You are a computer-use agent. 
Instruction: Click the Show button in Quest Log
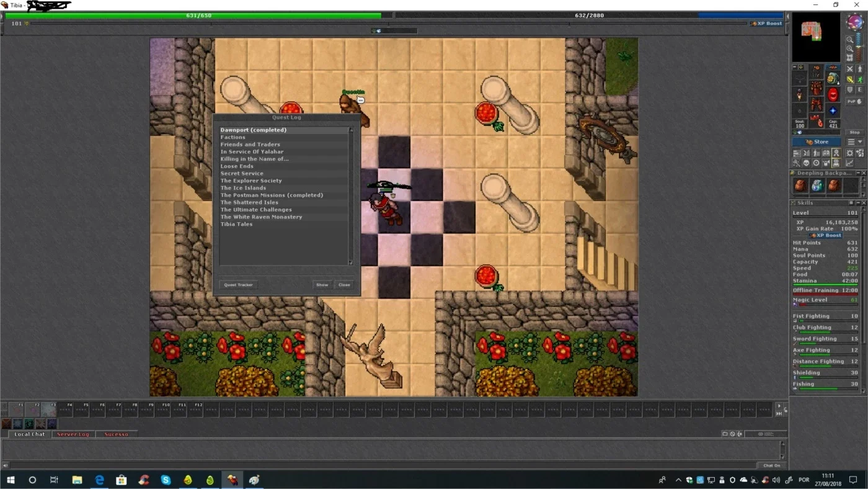[x=322, y=285]
